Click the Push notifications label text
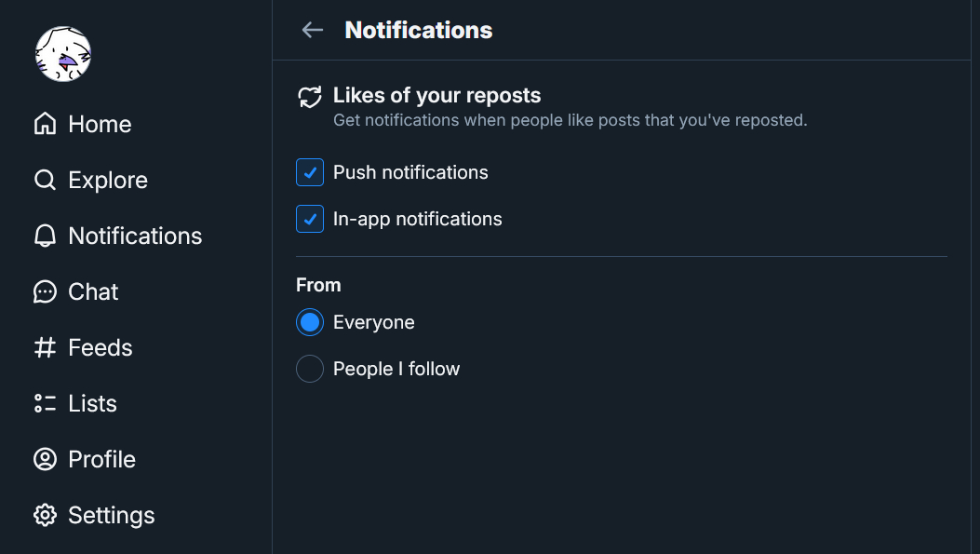The width and height of the screenshot is (980, 554). pyautogui.click(x=410, y=172)
